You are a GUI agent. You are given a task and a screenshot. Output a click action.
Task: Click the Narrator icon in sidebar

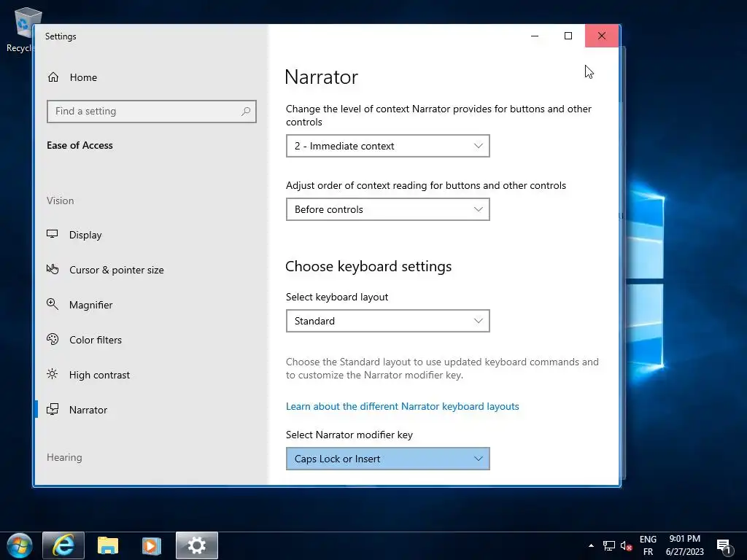53,410
